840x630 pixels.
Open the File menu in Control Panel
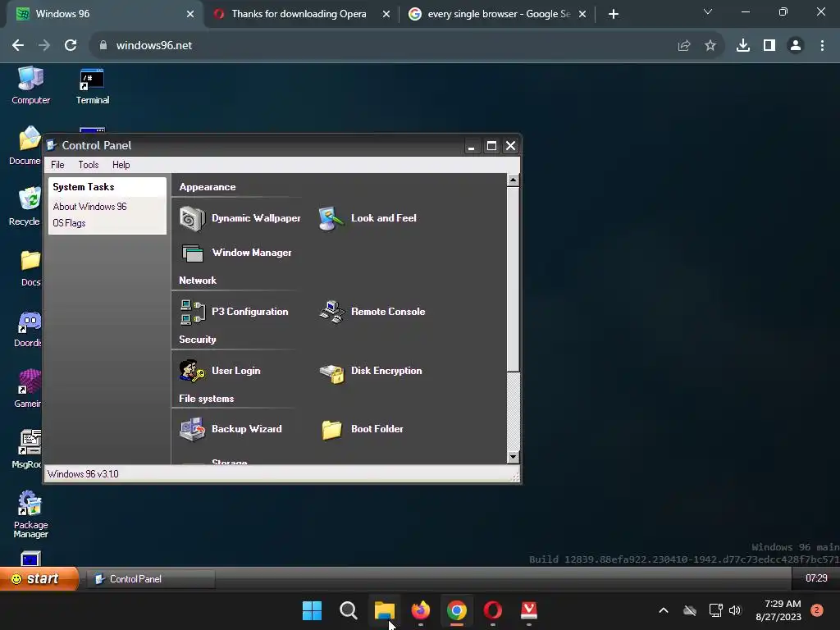tap(57, 165)
